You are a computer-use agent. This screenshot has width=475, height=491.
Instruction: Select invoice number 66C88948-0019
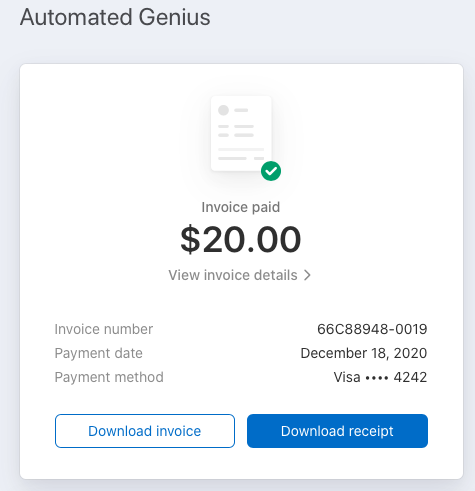pos(372,329)
